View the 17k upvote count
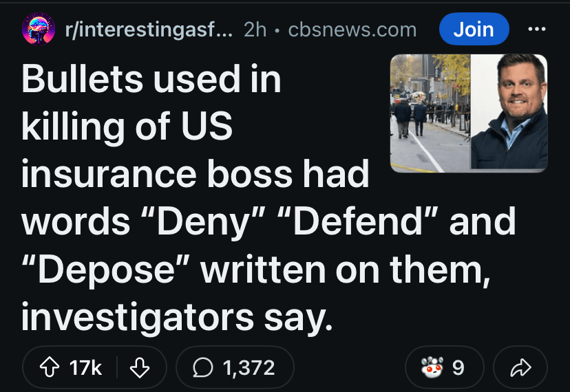570x392 pixels. pyautogui.click(x=86, y=368)
